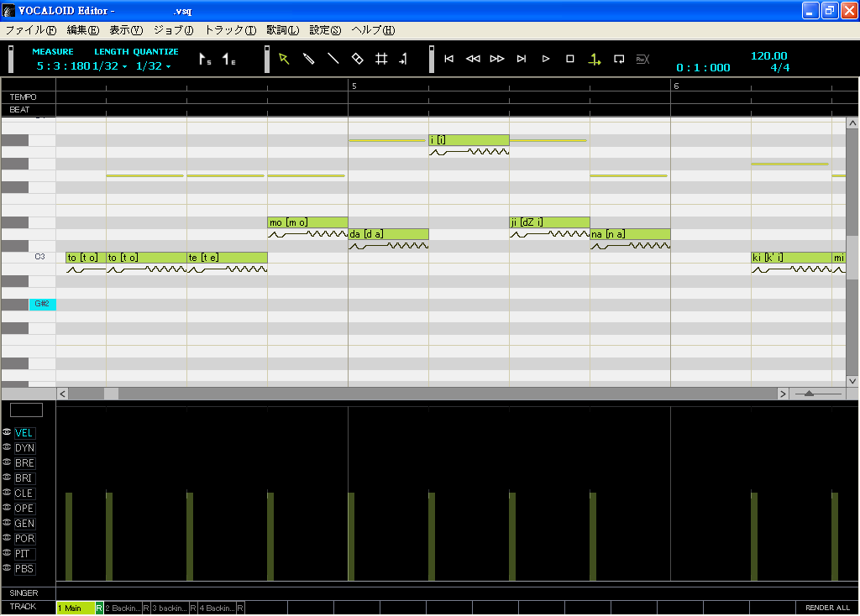Select the note 'ji [dZ i]'
Image resolution: width=860 pixels, height=616 pixels.
point(549,222)
